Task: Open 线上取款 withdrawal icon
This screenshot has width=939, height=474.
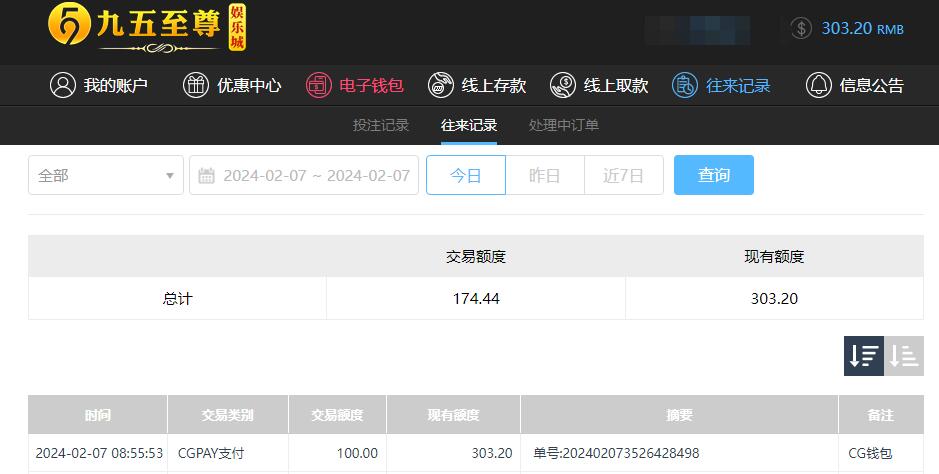Action: click(x=563, y=85)
